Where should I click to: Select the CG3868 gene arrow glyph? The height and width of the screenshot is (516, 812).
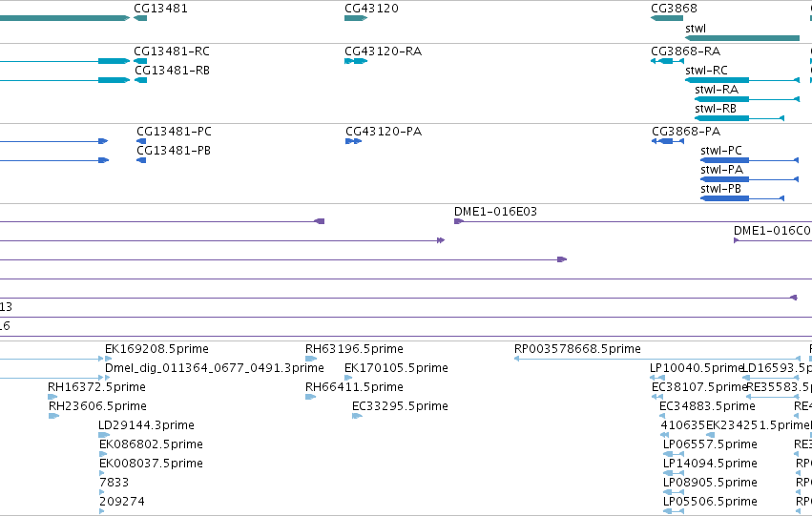667,18
